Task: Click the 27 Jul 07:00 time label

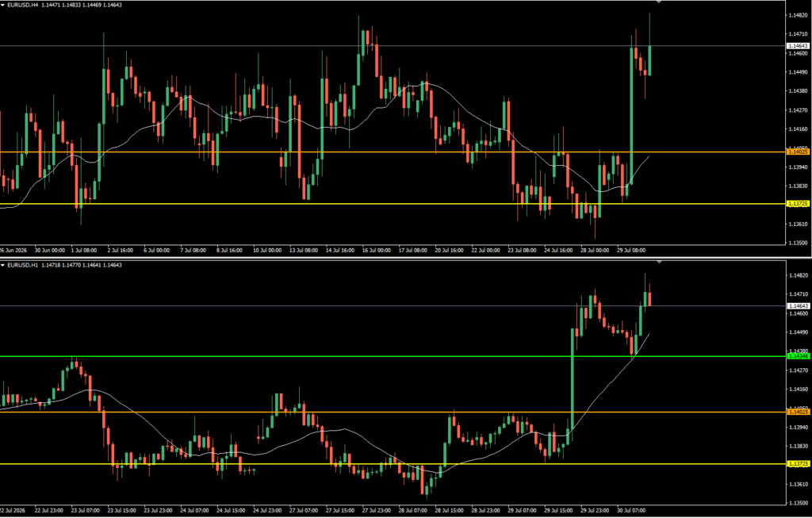Action: [304, 510]
